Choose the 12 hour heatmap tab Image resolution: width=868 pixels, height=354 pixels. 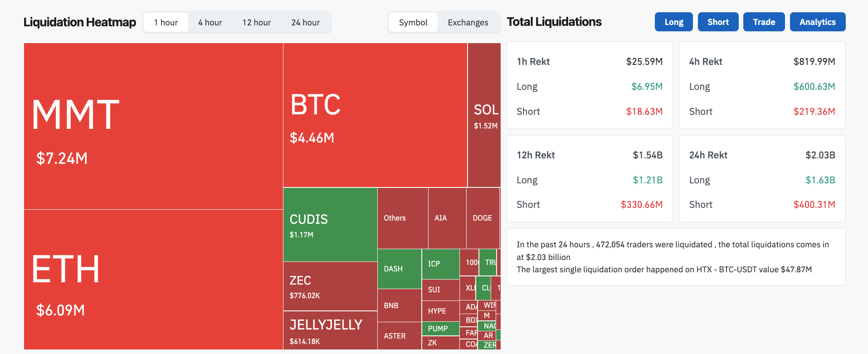(x=257, y=23)
